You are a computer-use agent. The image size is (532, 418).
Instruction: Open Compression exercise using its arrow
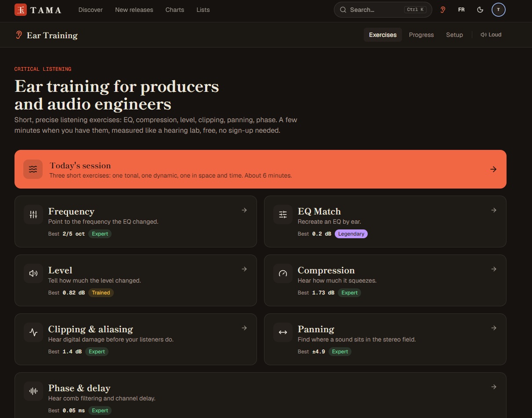pos(494,269)
